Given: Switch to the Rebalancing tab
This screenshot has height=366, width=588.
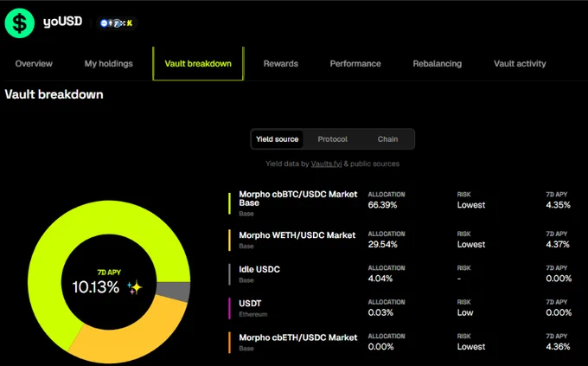Looking at the screenshot, I should point(438,63).
